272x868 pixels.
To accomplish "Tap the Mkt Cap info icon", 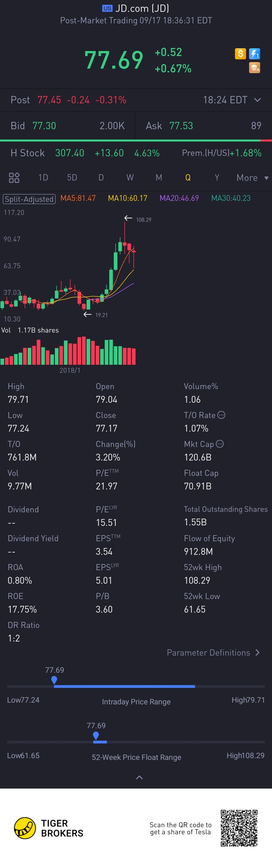I will click(220, 444).
